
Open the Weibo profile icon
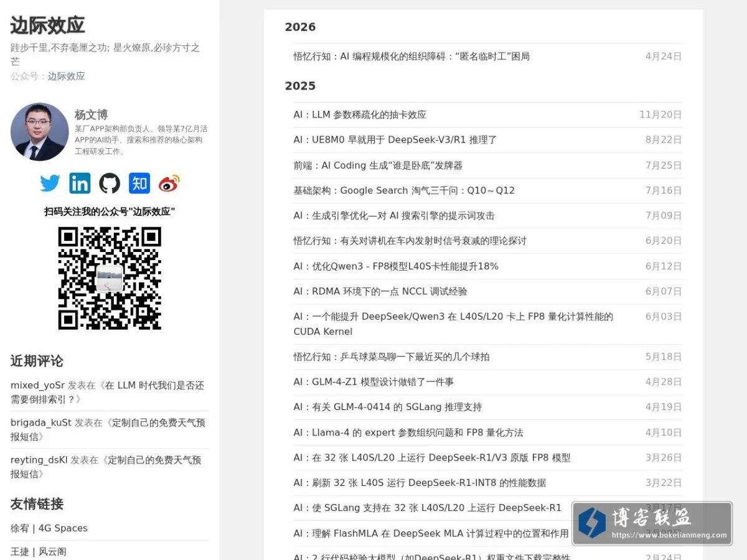click(x=169, y=183)
